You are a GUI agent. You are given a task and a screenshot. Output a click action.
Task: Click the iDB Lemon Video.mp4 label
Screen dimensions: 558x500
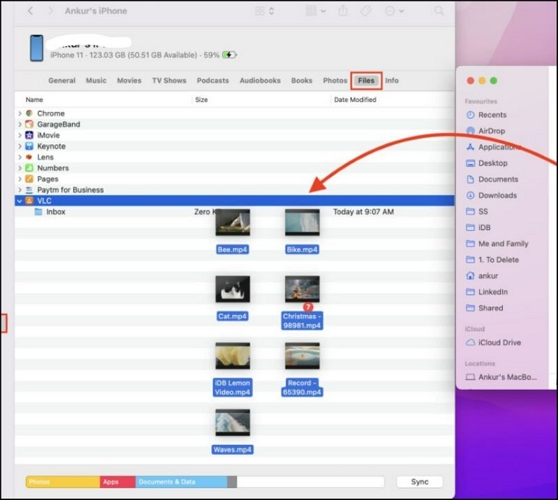click(232, 388)
